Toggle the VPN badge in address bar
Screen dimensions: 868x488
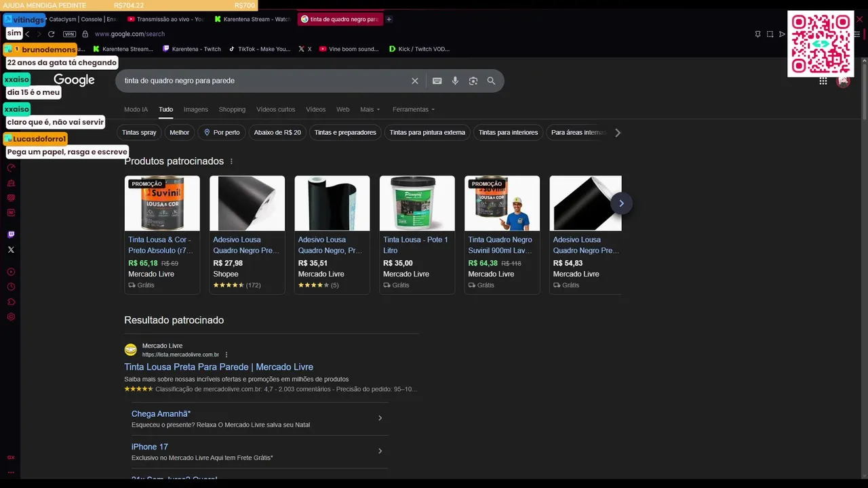point(69,34)
